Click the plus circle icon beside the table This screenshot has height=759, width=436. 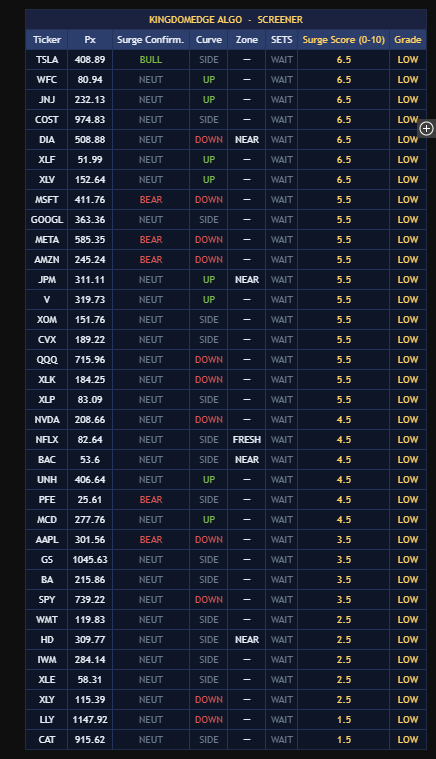coord(426,128)
